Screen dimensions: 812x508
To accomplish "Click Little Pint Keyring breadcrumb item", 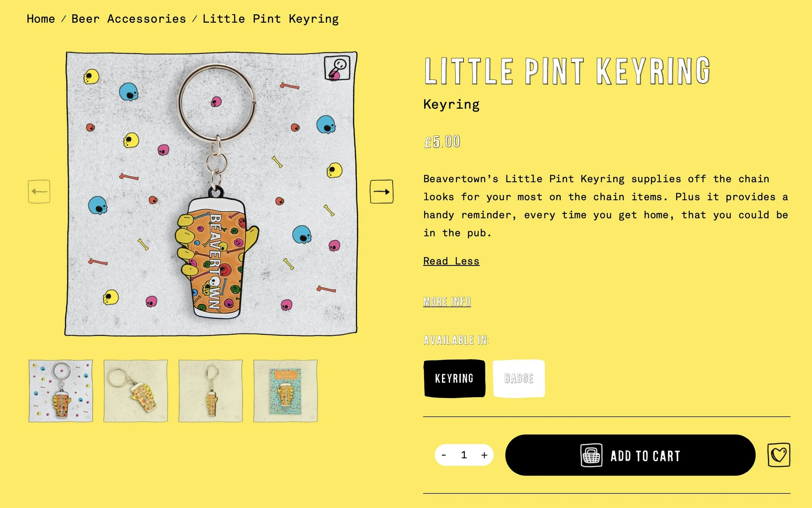I will pyautogui.click(x=271, y=19).
